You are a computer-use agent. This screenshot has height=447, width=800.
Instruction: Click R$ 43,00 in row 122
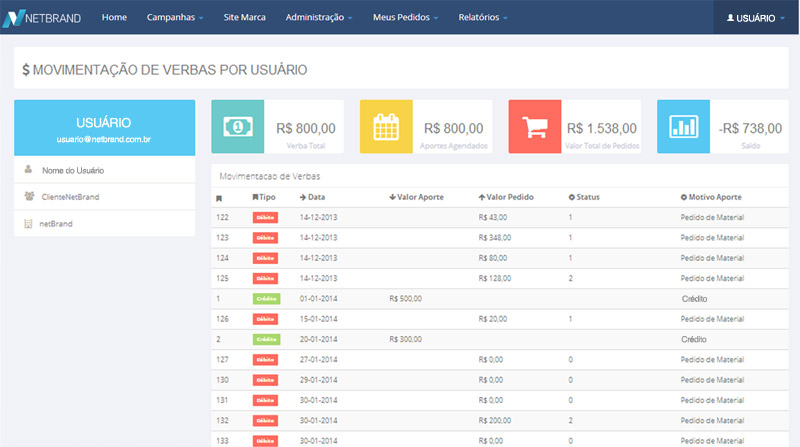coord(493,217)
